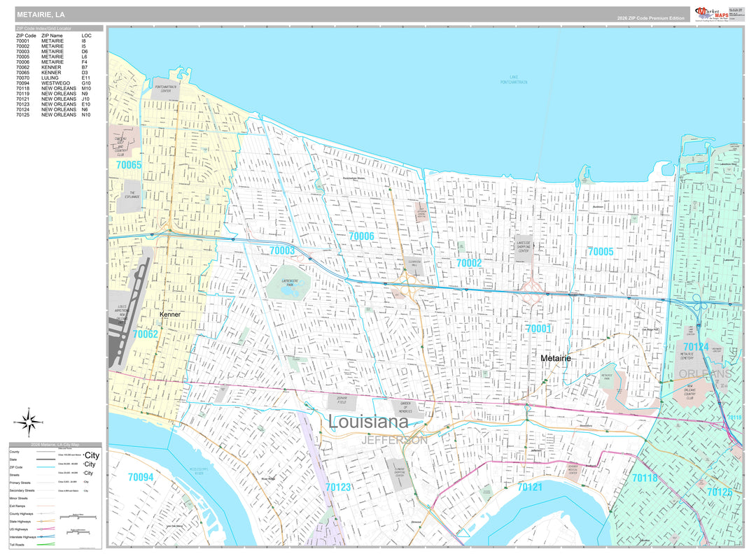Viewport: 756px width, 556px height.
Task: Select index row 70005 METAIRIE
Action: [x=52, y=57]
